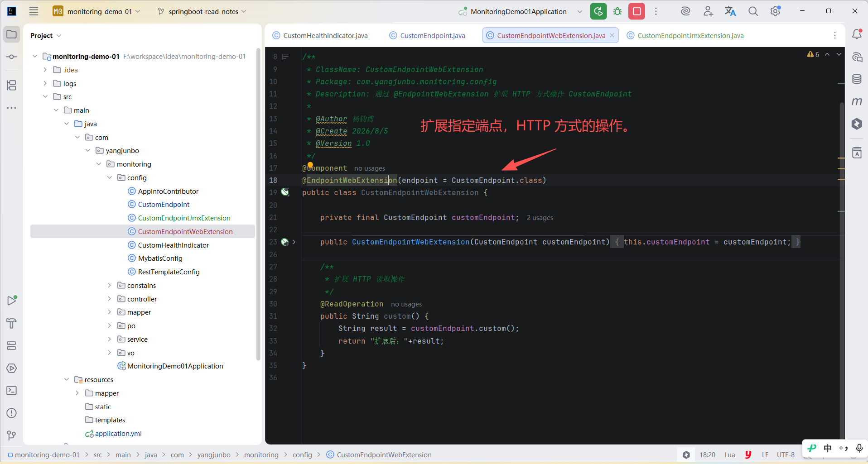Expand the controller package
868x464 pixels.
click(x=110, y=299)
